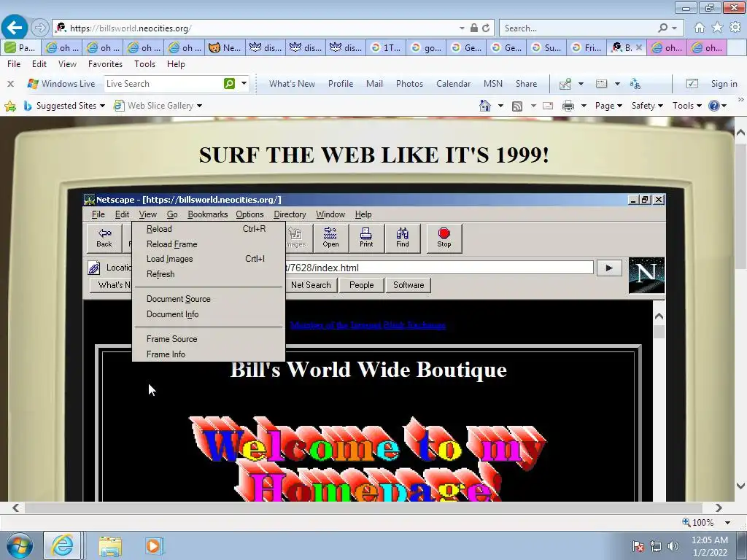Click the Windows Live translate icon
Viewport: 747px width, 560px height.
click(x=635, y=84)
